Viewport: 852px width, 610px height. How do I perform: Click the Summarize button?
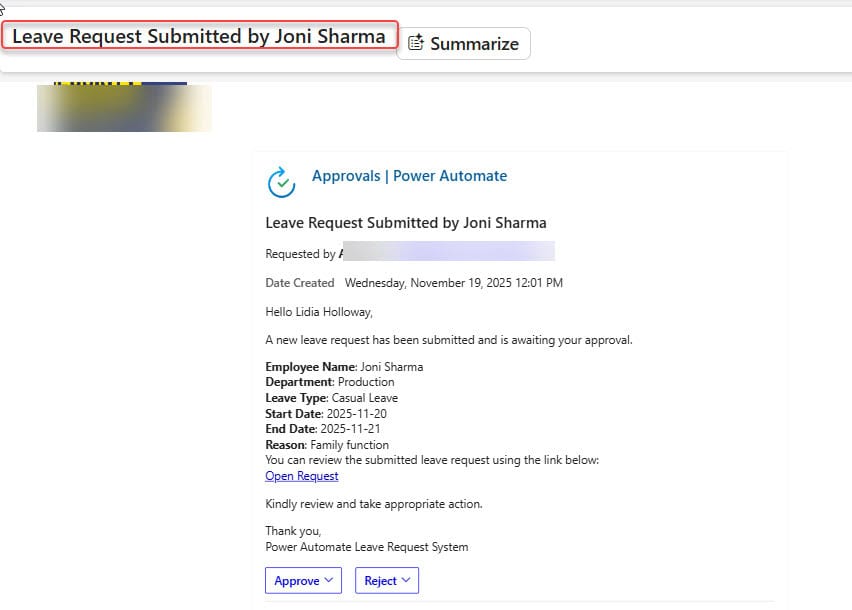pos(463,43)
